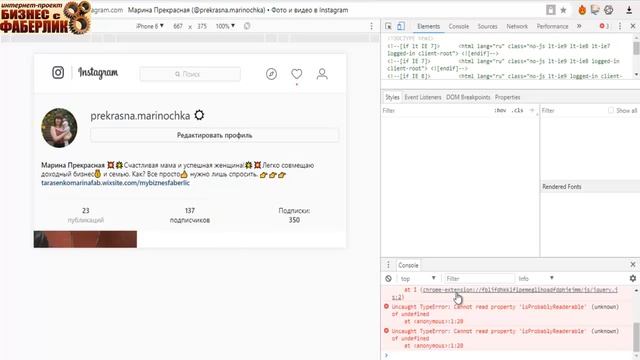640x360 pixels.
Task: Open console settings gear icon
Action: point(633,278)
